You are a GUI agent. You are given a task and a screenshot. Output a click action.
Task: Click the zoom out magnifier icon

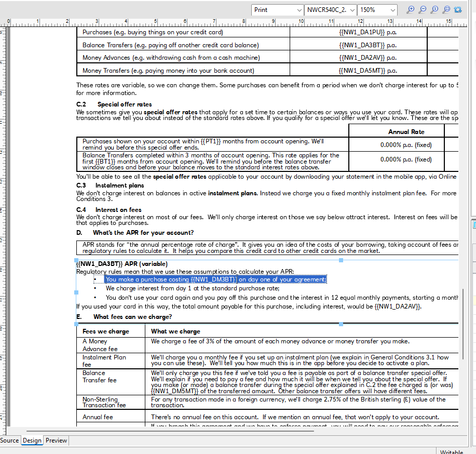tap(422, 10)
